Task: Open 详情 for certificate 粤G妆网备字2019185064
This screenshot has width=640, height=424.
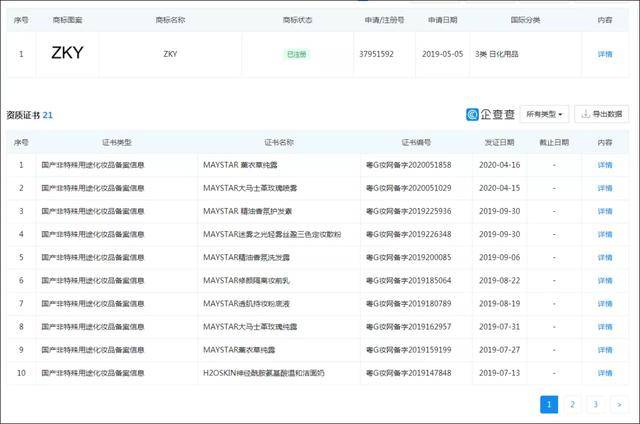Action: 605,280
